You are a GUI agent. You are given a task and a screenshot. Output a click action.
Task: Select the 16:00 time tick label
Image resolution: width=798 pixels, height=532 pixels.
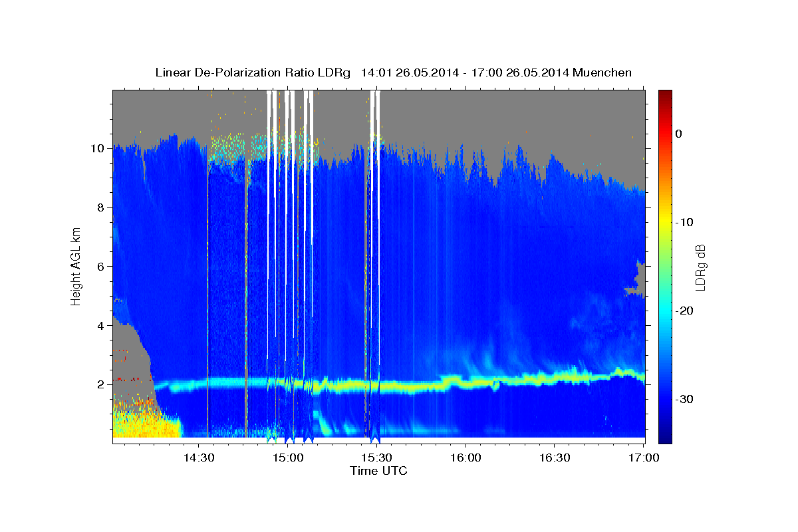coord(465,458)
